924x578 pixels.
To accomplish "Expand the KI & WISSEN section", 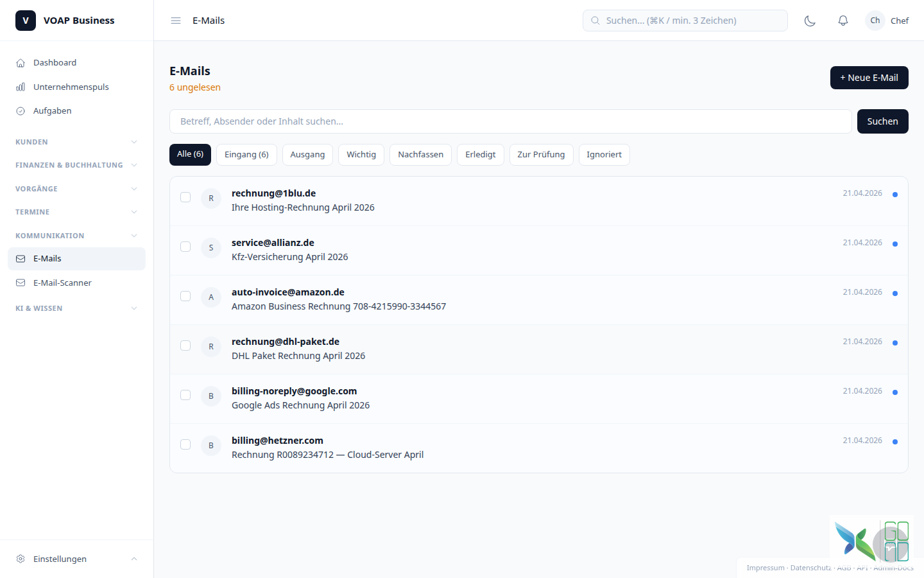I will 76,308.
